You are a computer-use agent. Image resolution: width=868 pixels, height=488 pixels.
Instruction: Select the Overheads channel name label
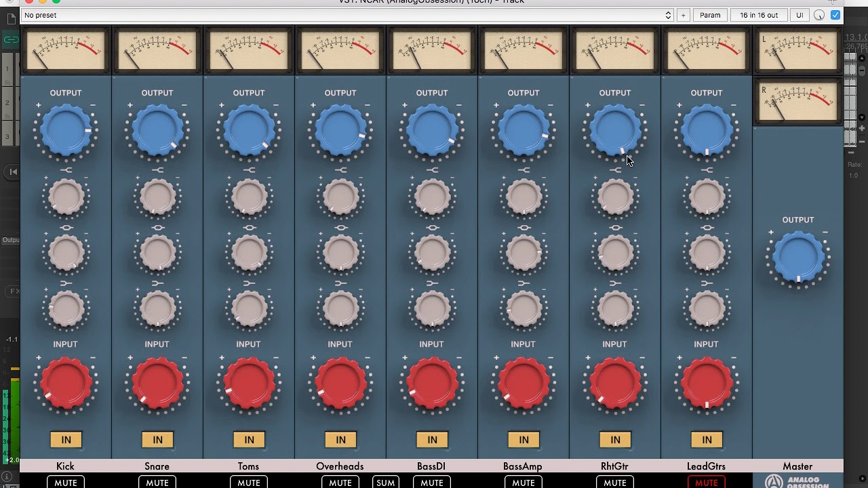click(x=340, y=466)
